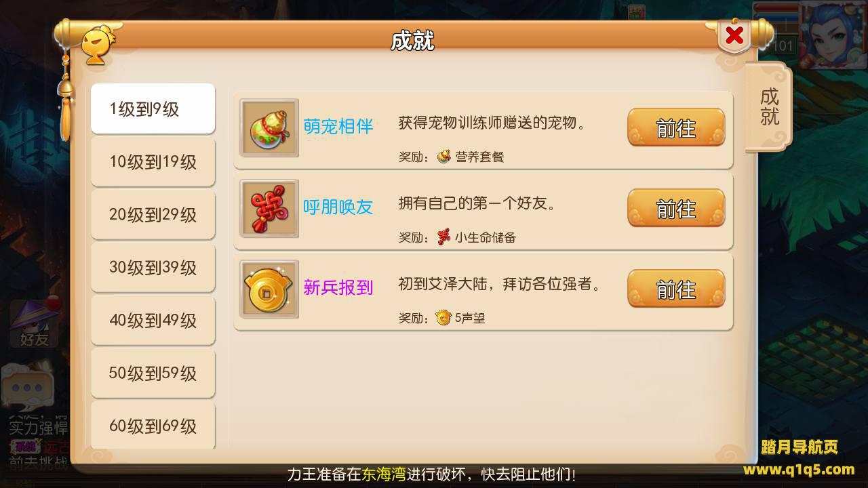Click the 5声望 reward coin icon
Screen dimensions: 868x488
tap(443, 317)
